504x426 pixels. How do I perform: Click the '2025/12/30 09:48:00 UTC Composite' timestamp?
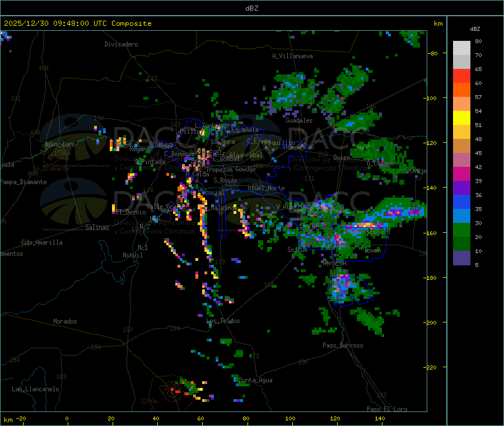pyautogui.click(x=77, y=24)
